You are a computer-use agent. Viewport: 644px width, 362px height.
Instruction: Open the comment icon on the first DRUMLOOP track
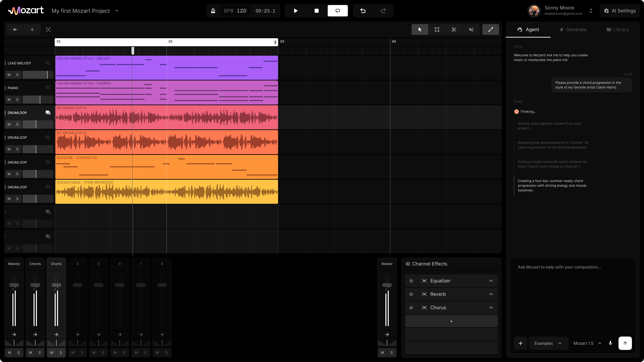click(x=48, y=113)
